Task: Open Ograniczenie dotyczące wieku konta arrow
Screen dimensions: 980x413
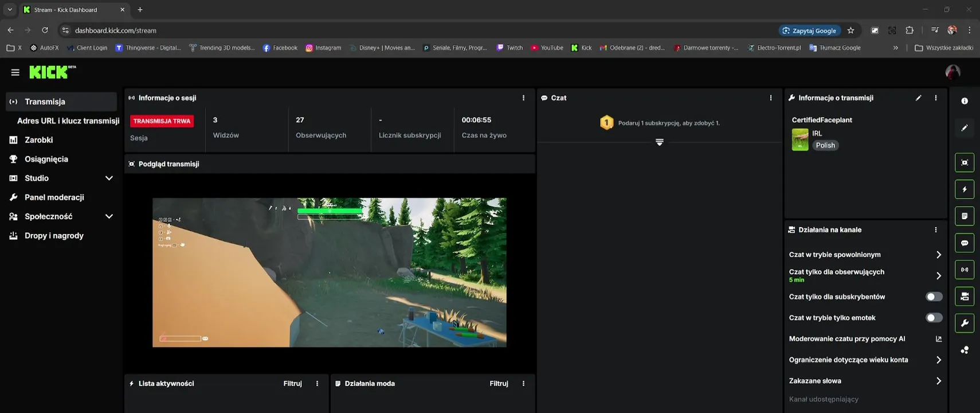Action: [x=938, y=360]
